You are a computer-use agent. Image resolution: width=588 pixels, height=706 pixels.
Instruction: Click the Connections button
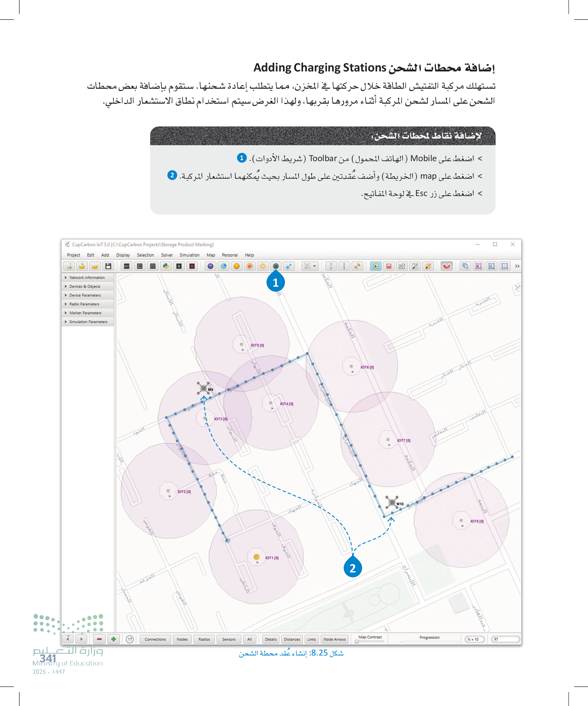pos(155,640)
